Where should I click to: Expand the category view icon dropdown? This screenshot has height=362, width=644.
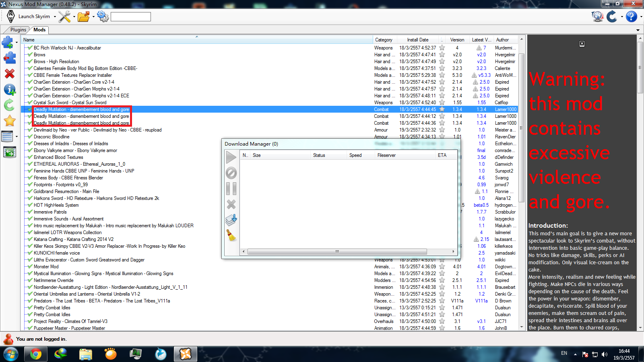(x=17, y=137)
